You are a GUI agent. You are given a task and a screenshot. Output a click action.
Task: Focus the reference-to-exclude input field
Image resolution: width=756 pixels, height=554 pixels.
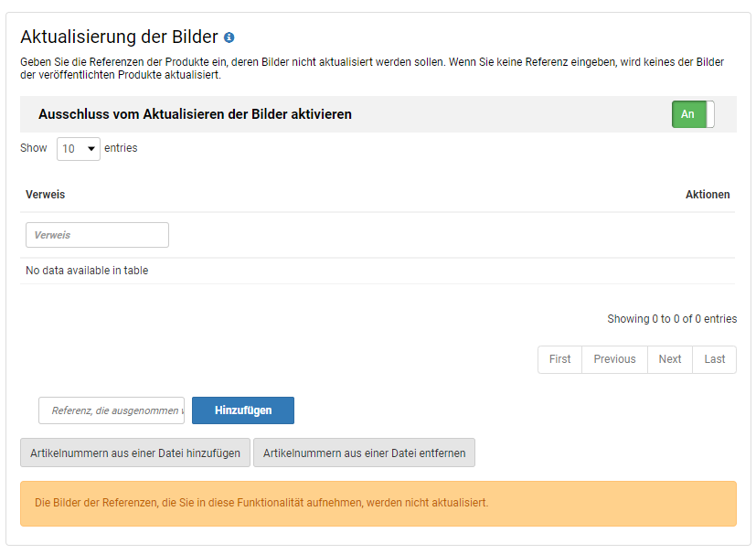coord(112,410)
